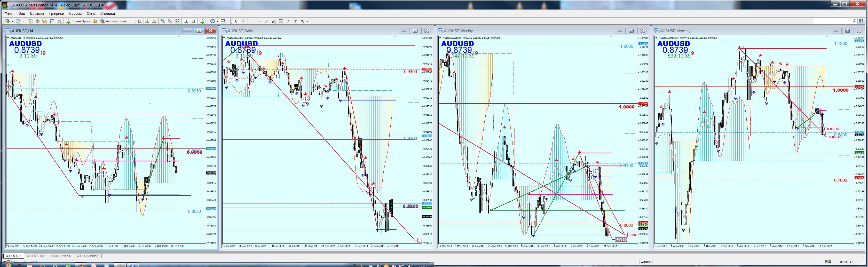Viewport: 868px width, 267px height.
Task: Open the Templates icon
Action: pos(223,21)
